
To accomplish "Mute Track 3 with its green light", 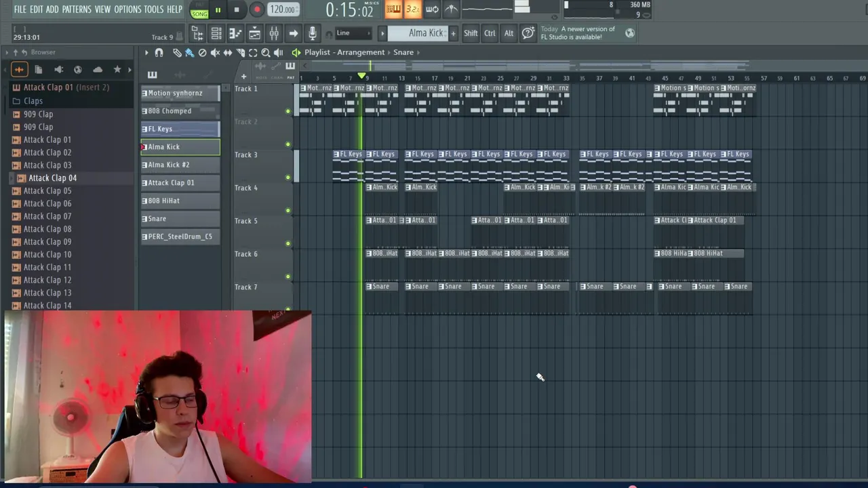I will [x=288, y=178].
